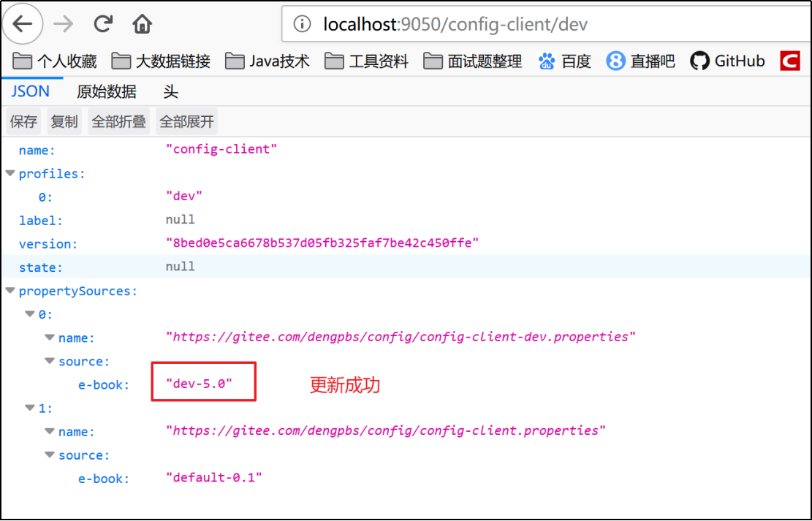Image resolution: width=812 pixels, height=521 pixels.
Task: Open the Java技术 bookmark folder
Action: tap(267, 61)
